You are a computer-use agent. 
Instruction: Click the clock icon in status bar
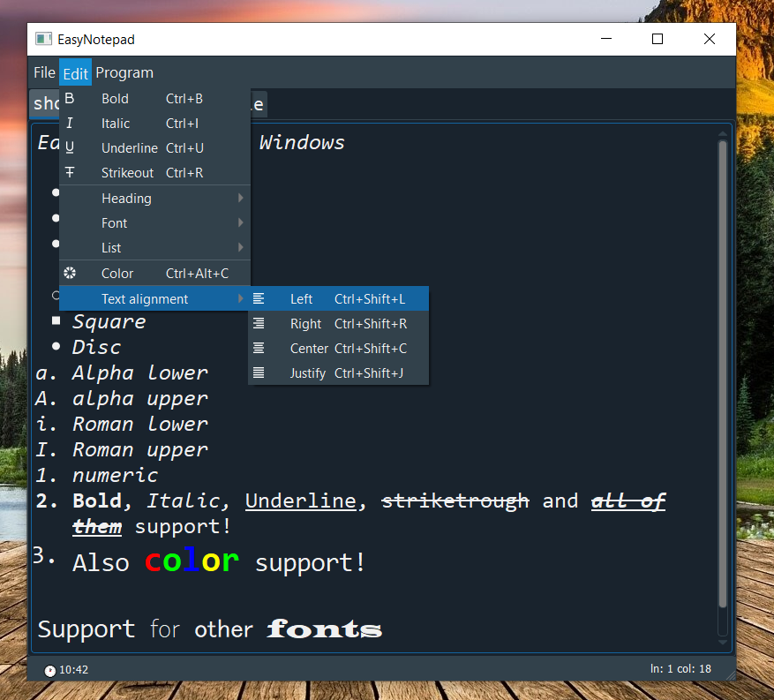49,671
